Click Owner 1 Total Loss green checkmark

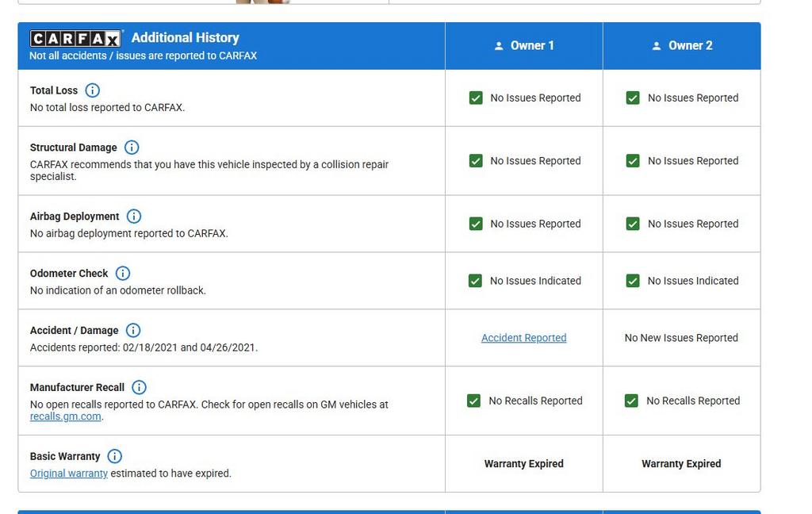(476, 98)
